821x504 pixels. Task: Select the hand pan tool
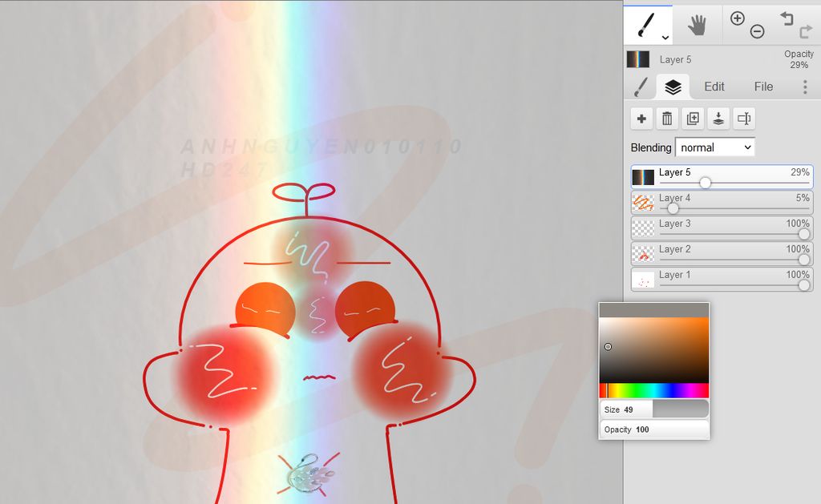coord(697,25)
